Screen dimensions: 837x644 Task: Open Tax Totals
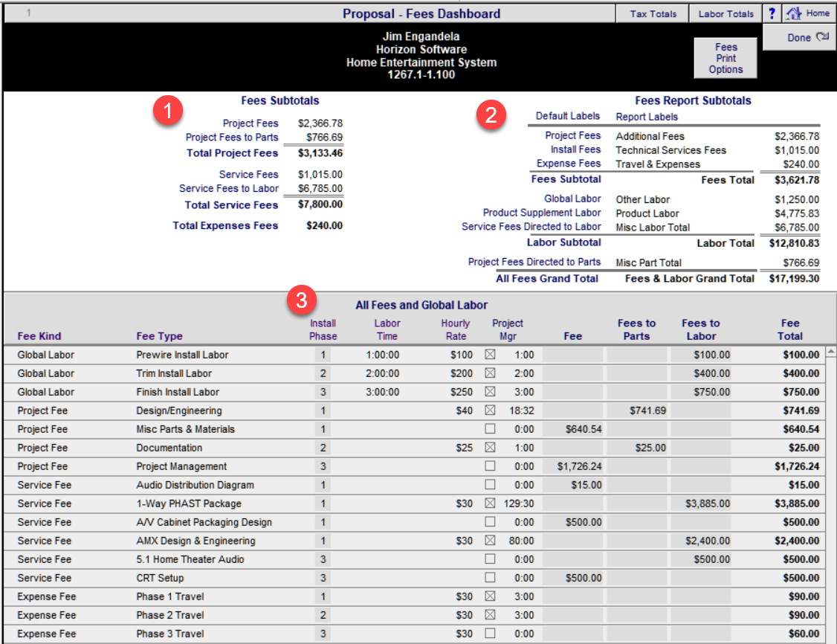(653, 14)
